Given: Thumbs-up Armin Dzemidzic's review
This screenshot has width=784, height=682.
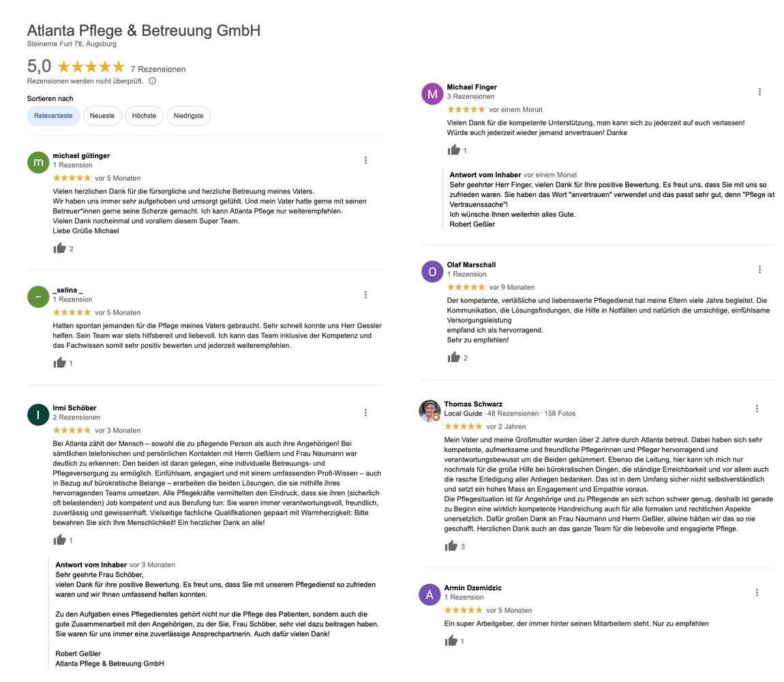Looking at the screenshot, I should point(451,640).
